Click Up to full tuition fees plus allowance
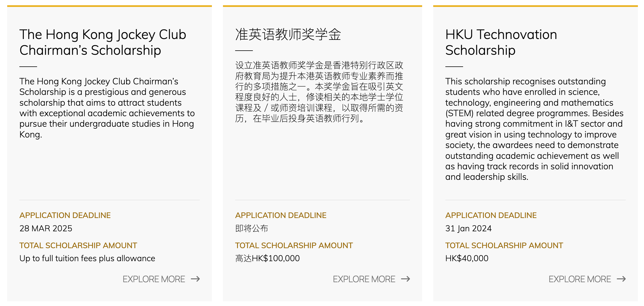 pos(87,258)
